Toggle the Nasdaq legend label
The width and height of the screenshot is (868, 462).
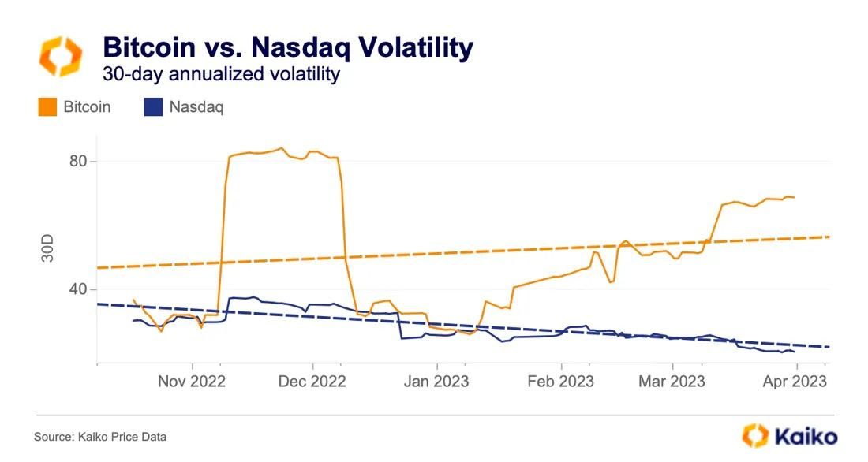tap(196, 107)
